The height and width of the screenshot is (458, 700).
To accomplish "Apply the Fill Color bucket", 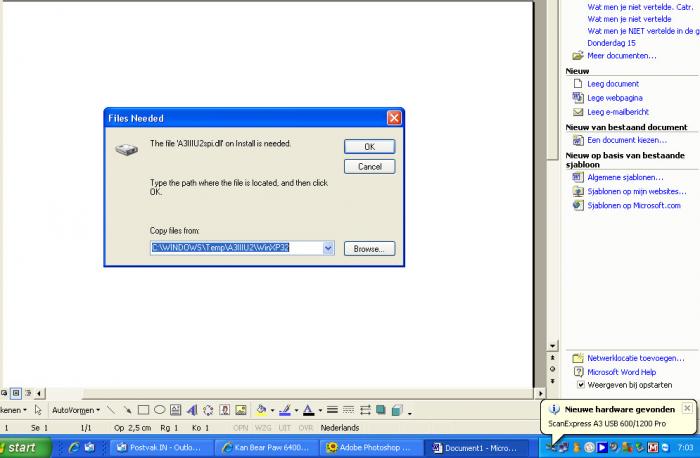I will (261, 410).
